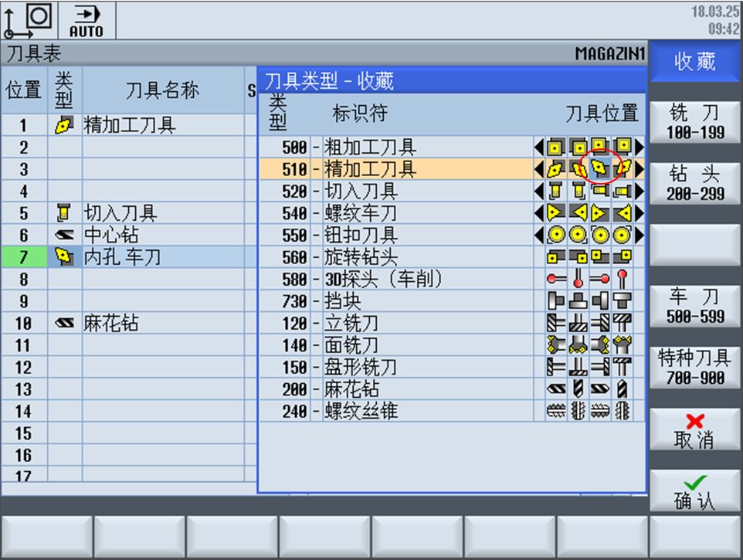Screen dimensions: 743x560
Task: Switch to the 钻头 200-299 tool category
Action: (x=695, y=183)
